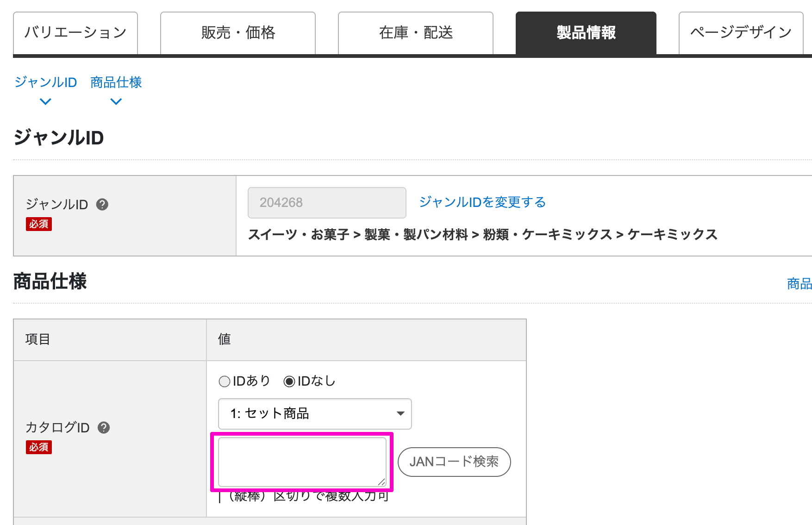Focus the catalog ID text area
The height and width of the screenshot is (525, 812).
pos(302,462)
